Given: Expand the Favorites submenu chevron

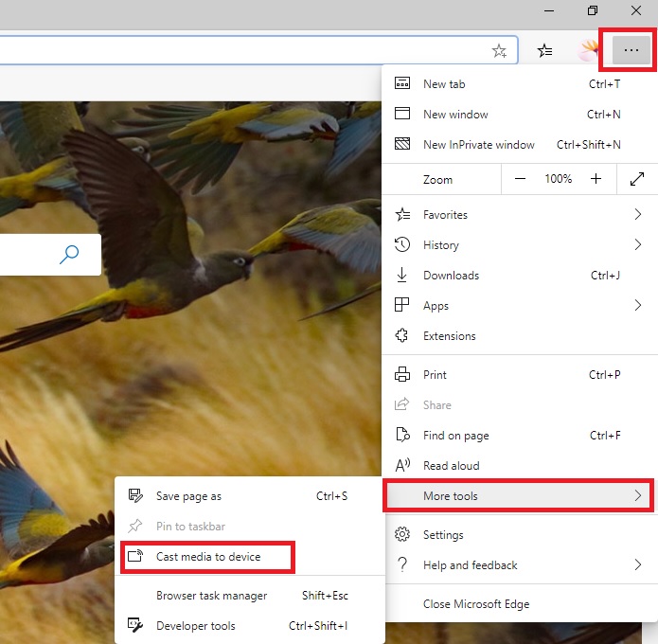Looking at the screenshot, I should coord(638,215).
